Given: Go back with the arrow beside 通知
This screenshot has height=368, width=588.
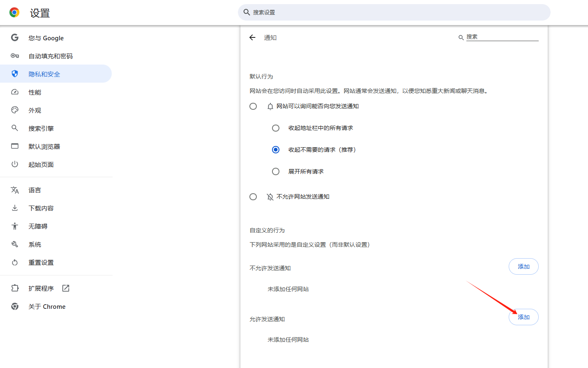Looking at the screenshot, I should (252, 37).
